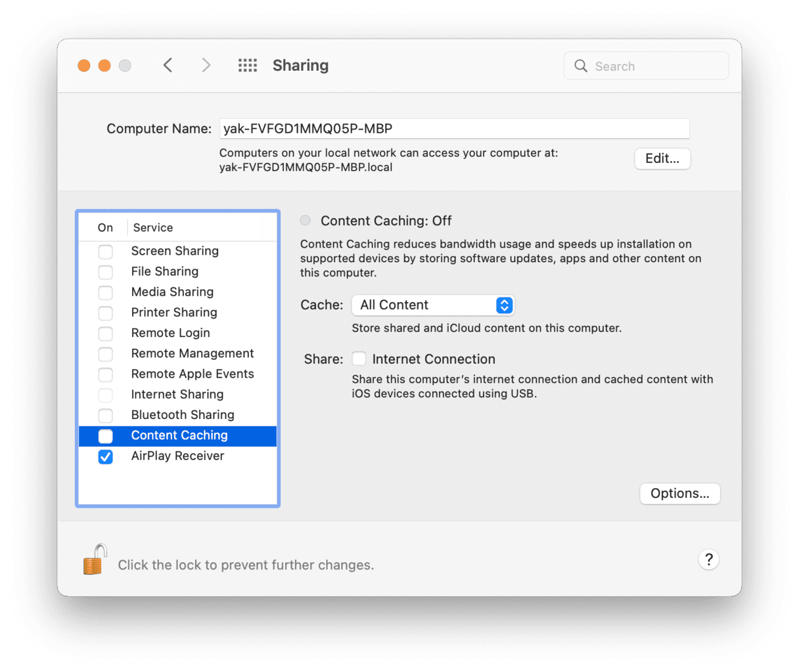Enable the File Sharing checkbox
Viewport: 799px width, 672px height.
click(105, 271)
